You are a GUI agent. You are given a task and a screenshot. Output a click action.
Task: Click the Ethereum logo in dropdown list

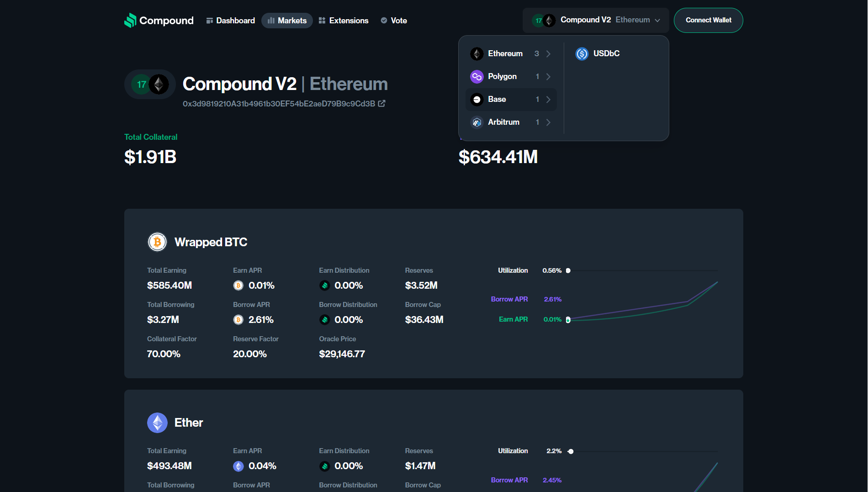(477, 54)
